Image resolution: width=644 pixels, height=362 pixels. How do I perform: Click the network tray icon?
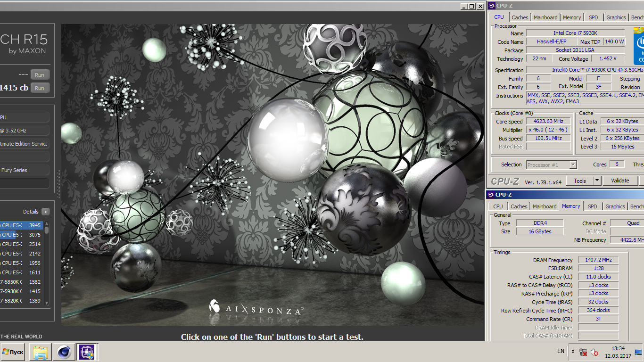583,352
